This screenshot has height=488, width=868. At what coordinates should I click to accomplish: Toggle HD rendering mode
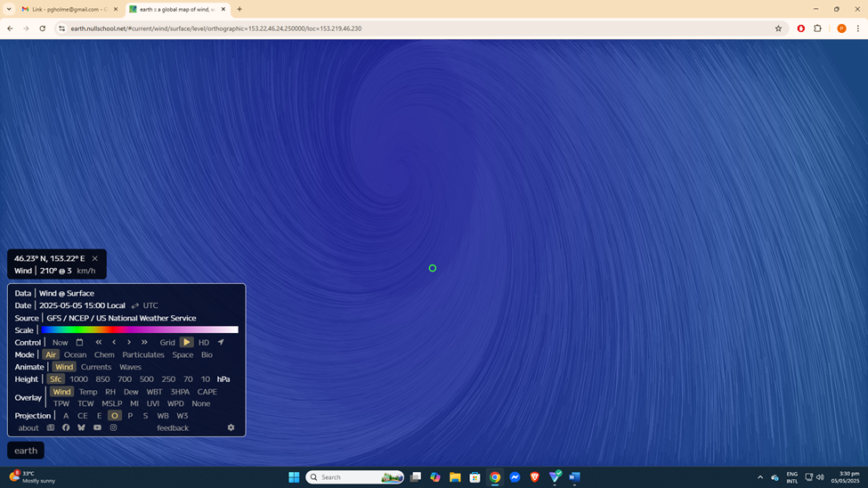pos(204,342)
